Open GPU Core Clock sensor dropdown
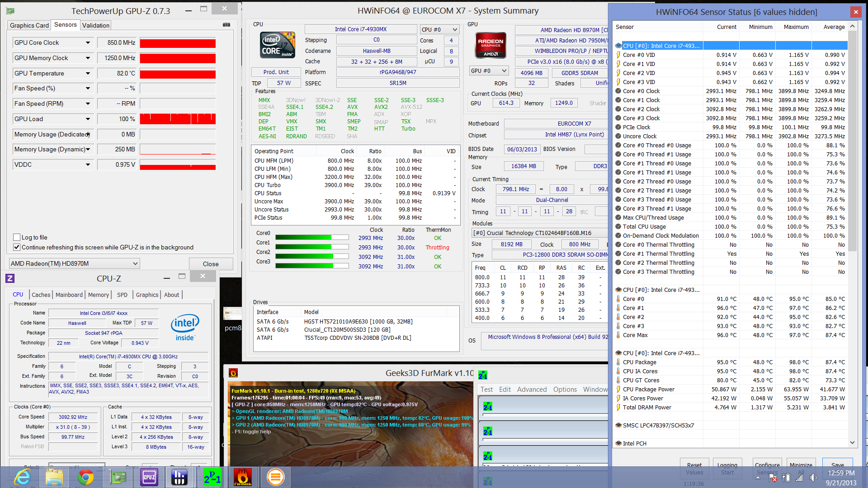868x488 pixels. coord(88,42)
